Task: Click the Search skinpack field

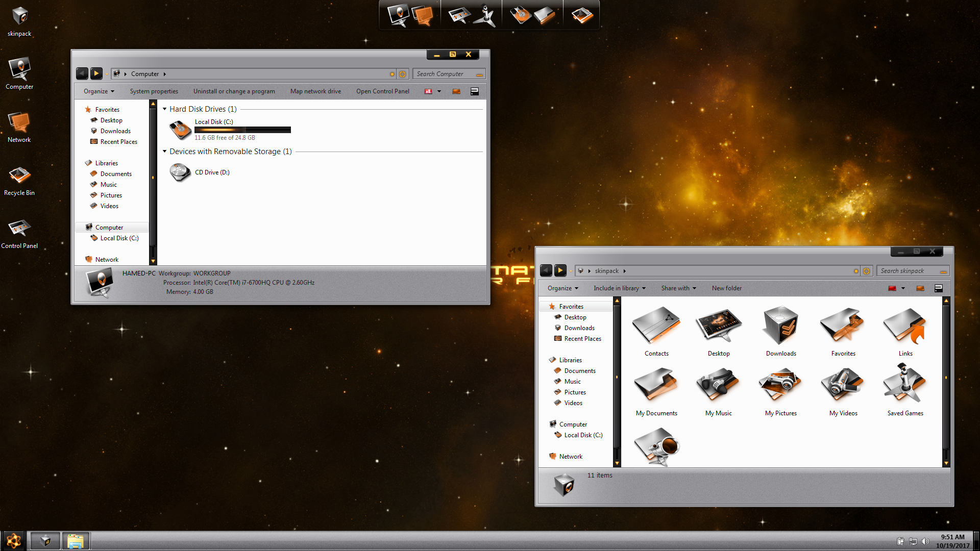Action: [x=909, y=271]
